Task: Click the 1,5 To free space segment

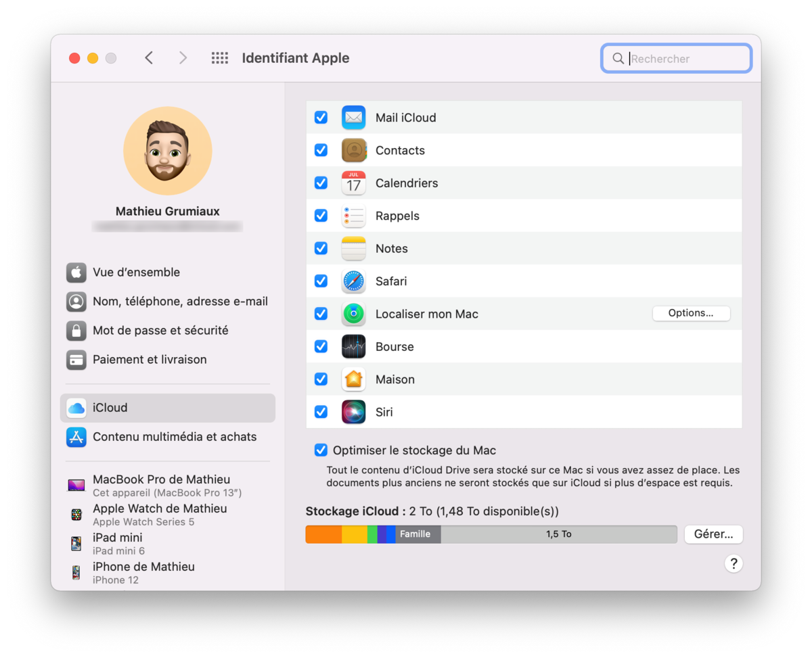Action: pyautogui.click(x=559, y=534)
